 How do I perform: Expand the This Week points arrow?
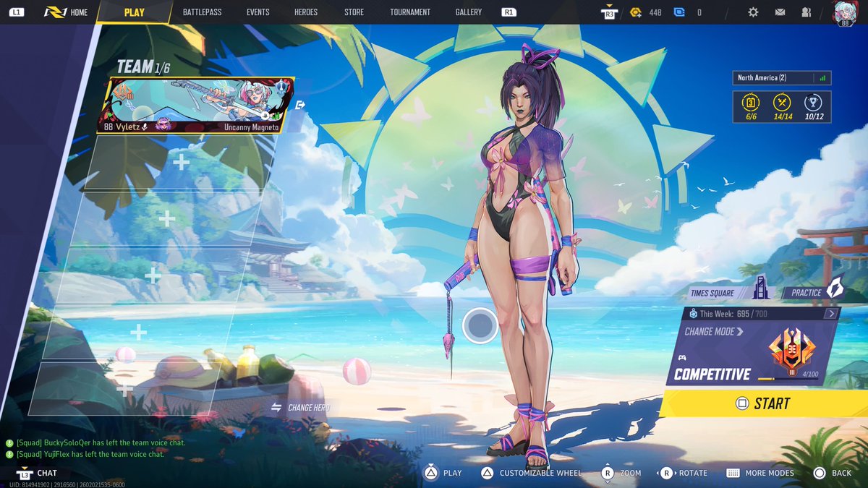click(x=831, y=314)
